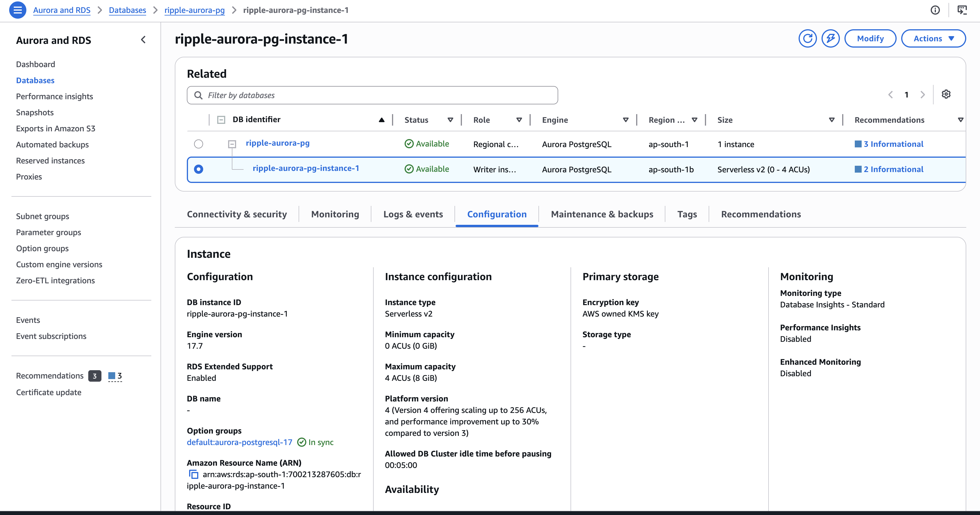Go to previous page of related databases
Viewport: 980px width, 515px height.
(x=890, y=95)
